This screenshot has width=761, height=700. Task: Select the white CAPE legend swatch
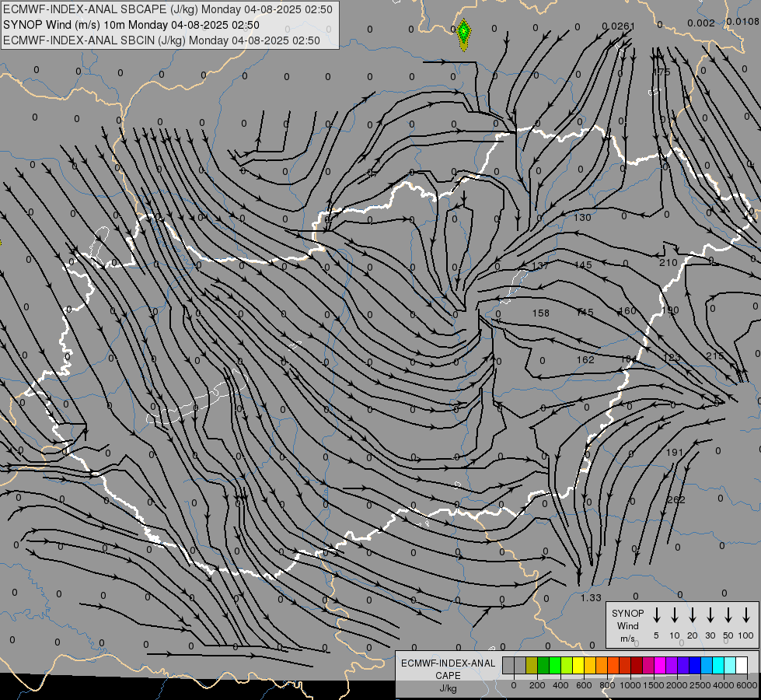(742, 666)
